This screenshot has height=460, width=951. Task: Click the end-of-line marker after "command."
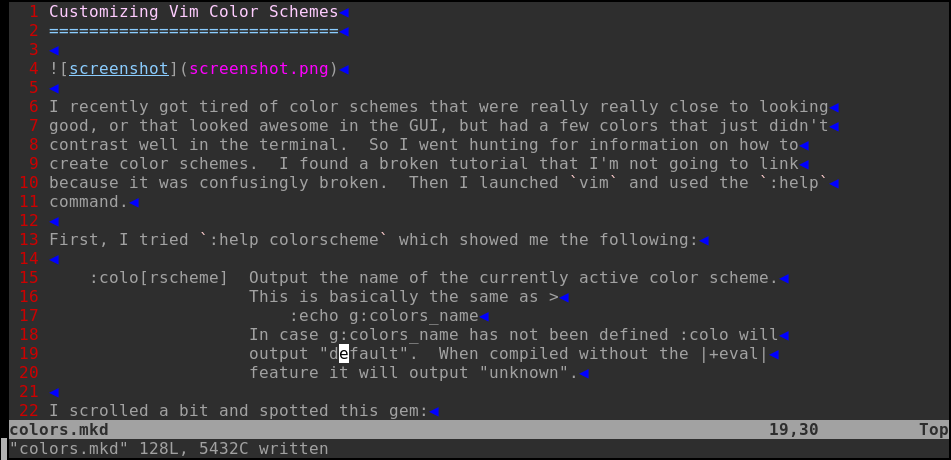[x=134, y=202]
